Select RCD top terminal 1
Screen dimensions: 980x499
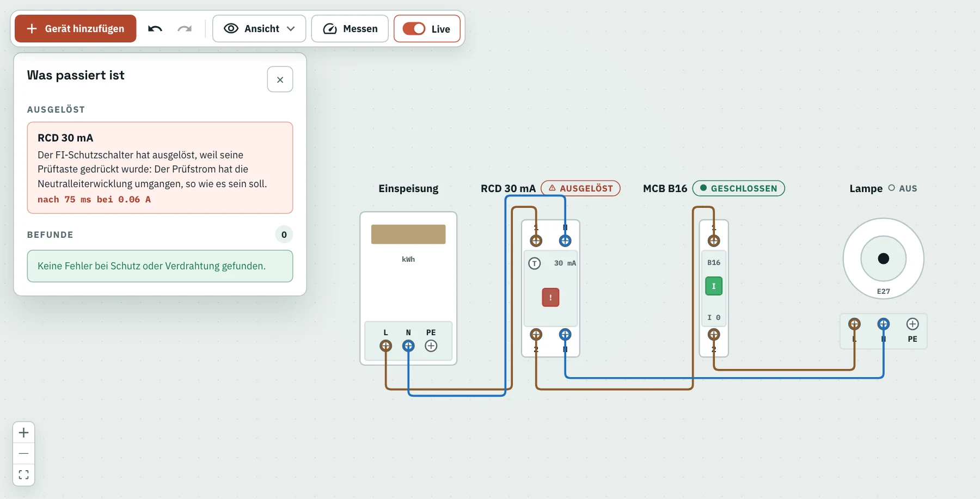coord(536,241)
